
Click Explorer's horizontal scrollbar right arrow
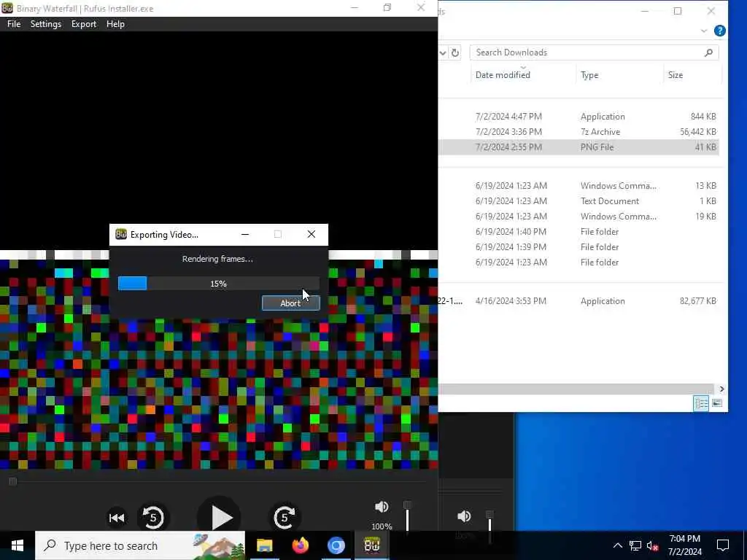point(721,389)
